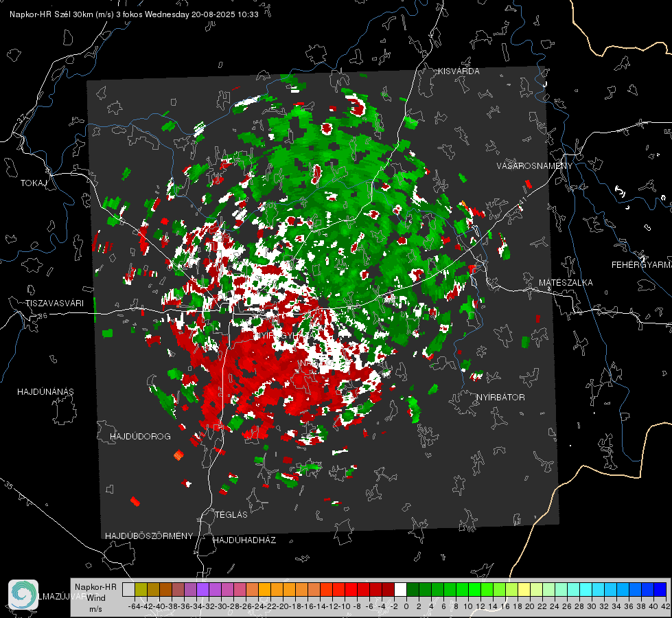
Task: Select the cyan swatch between 28 and 30
Action: coord(586,589)
